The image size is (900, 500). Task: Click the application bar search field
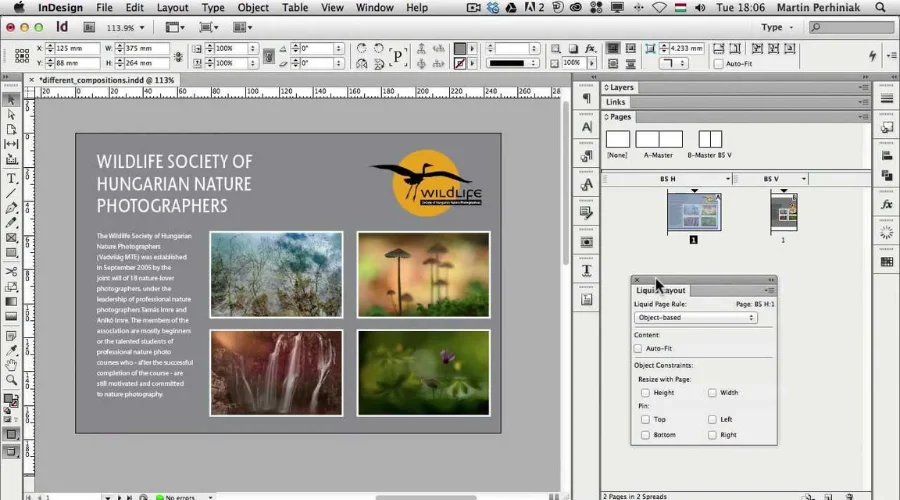click(852, 27)
